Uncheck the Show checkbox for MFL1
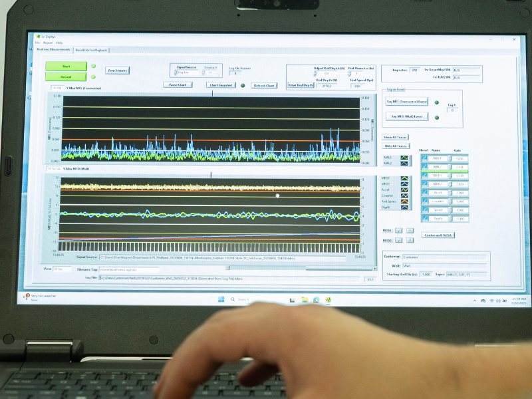Screen dimensions: 532x399 tap(424, 158)
